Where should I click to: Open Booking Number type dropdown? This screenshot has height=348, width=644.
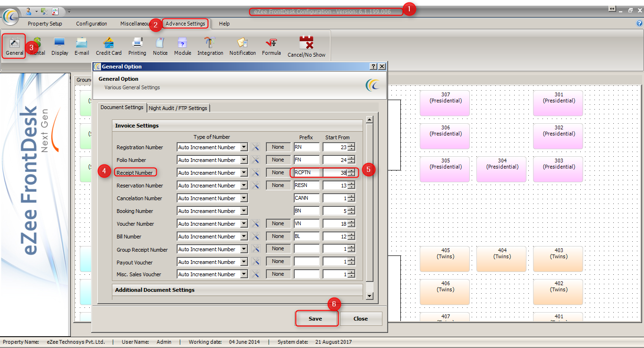click(x=244, y=211)
